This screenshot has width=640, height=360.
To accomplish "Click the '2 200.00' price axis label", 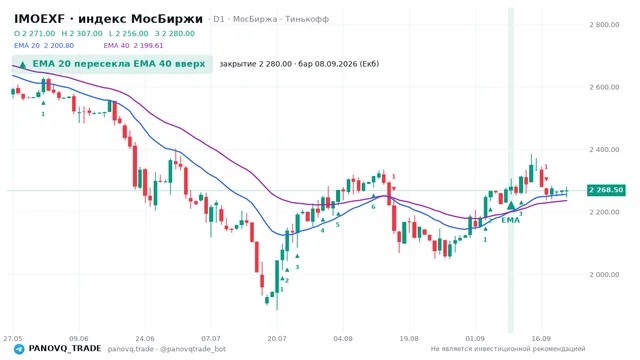I will point(604,212).
